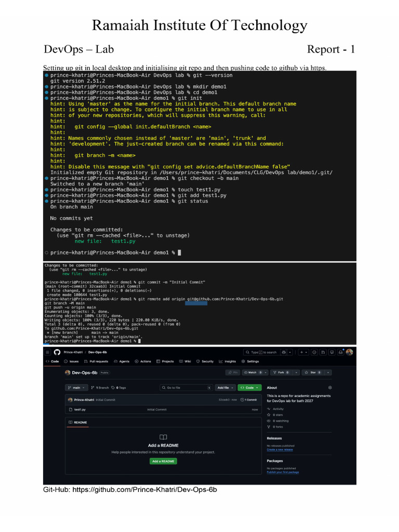The image size is (399, 532).
Task: Click Prince-Khatri in the repository breadcrumb
Action: click(x=73, y=352)
